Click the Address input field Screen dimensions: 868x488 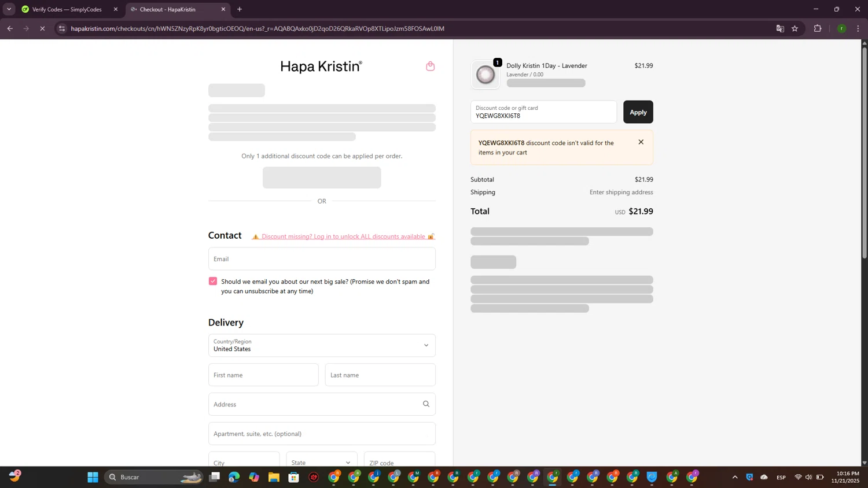[x=322, y=404]
